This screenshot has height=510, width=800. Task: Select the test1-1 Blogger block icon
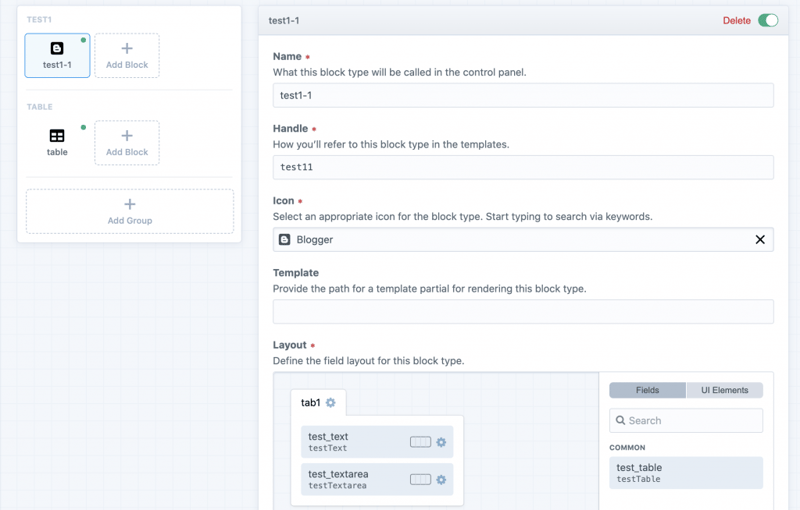57,49
